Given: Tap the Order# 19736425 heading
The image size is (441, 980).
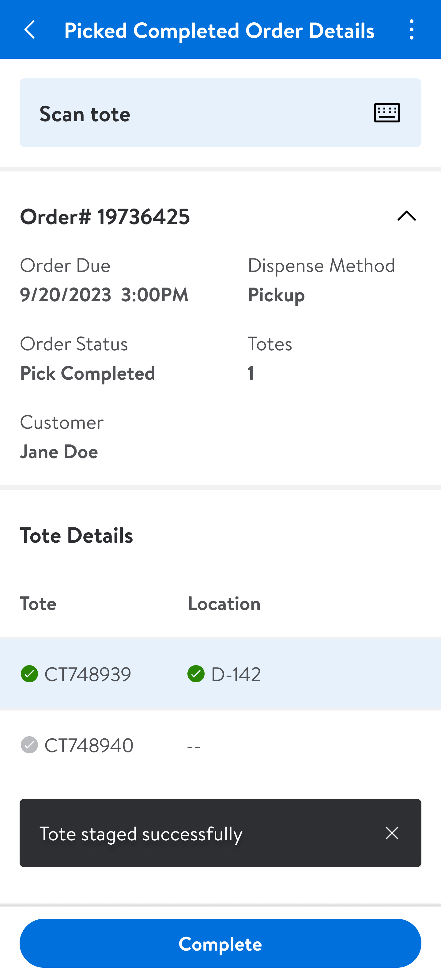Looking at the screenshot, I should tap(105, 217).
